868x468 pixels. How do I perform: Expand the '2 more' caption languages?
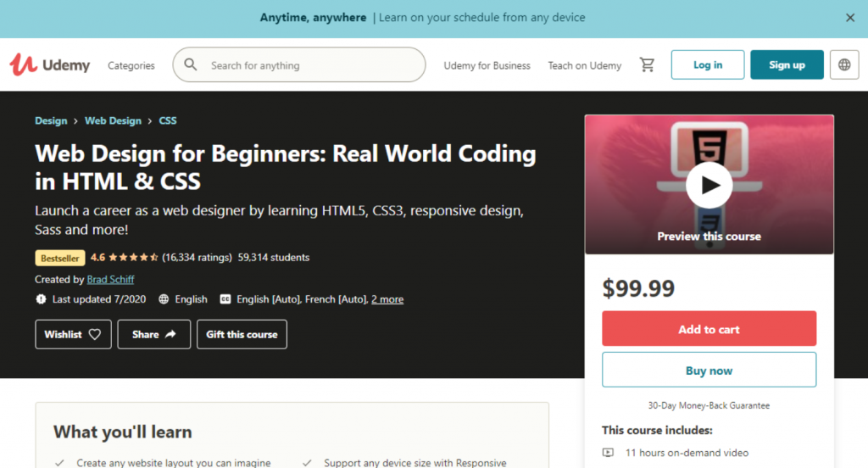click(387, 299)
